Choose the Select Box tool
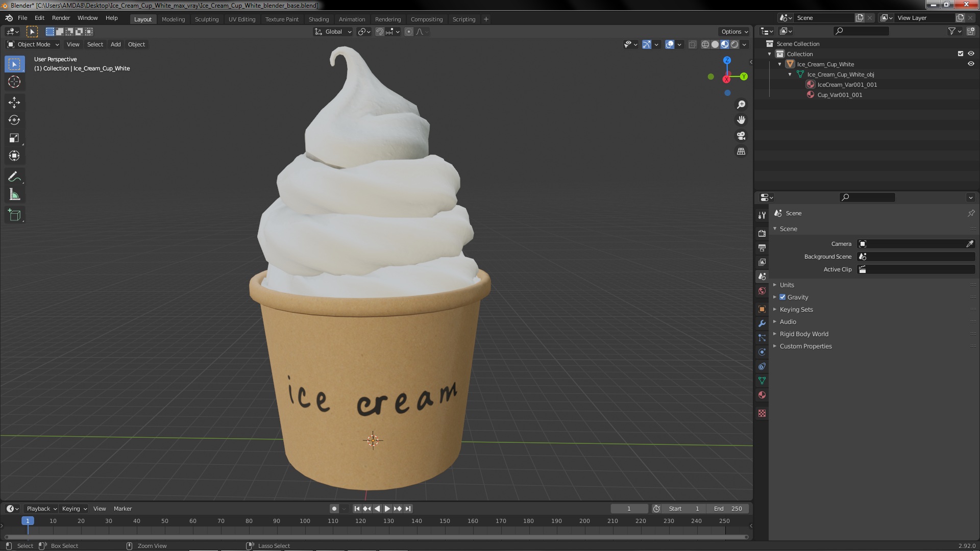This screenshot has width=980, height=551. [14, 64]
